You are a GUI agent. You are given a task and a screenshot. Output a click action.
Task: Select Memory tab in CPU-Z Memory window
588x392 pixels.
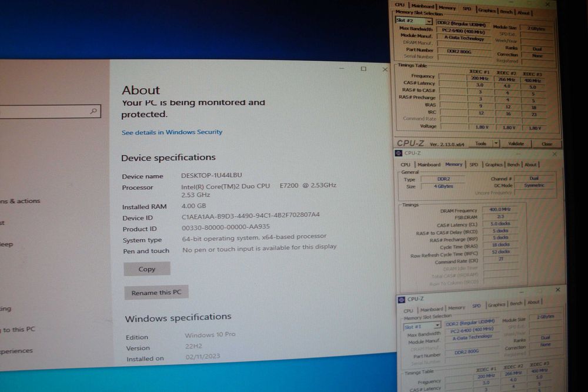tap(454, 164)
